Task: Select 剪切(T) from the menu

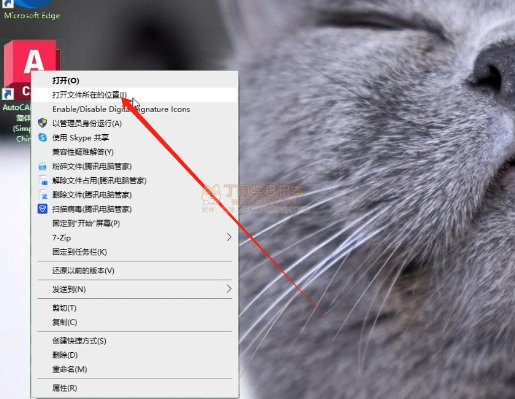Action: point(134,308)
